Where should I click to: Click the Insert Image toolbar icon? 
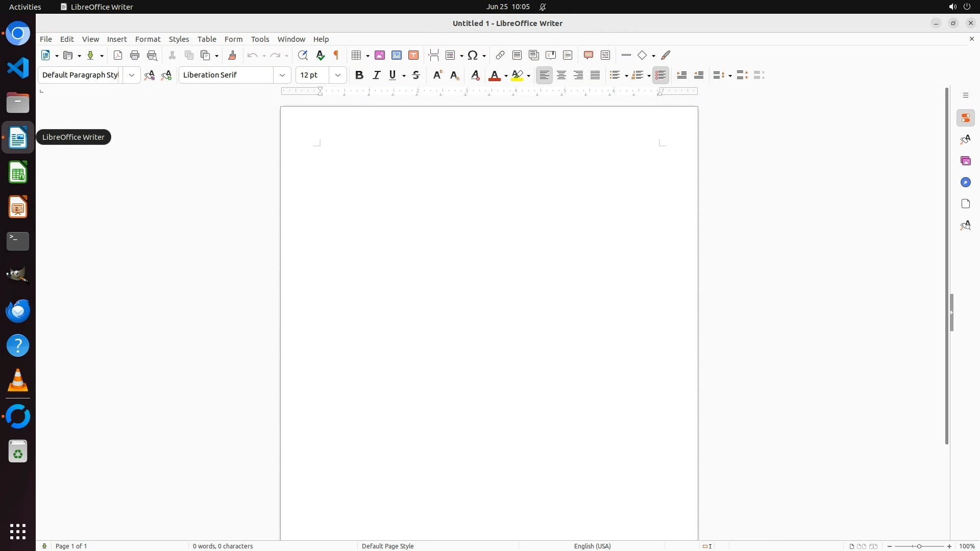point(380,56)
